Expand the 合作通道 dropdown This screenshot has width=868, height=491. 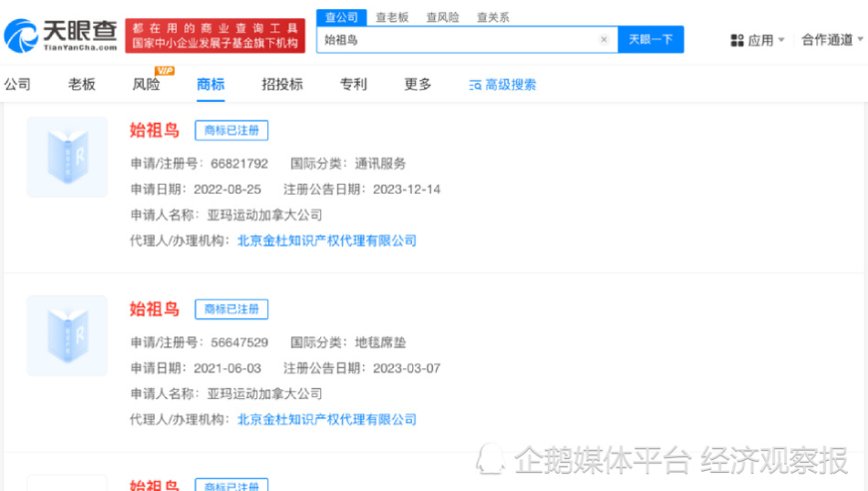(832, 40)
